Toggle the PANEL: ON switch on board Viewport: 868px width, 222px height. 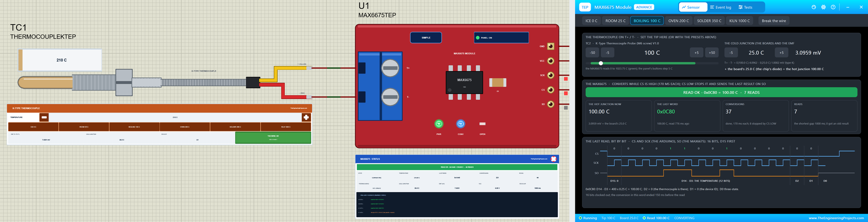tap(502, 38)
